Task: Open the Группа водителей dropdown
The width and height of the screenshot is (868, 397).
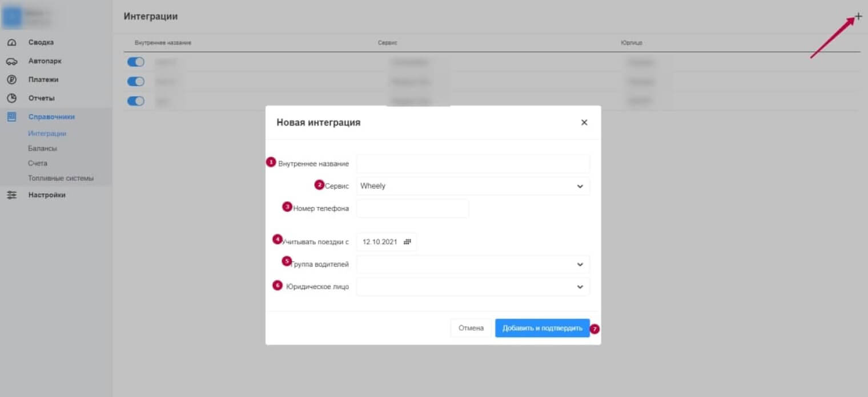Action: tap(473, 265)
